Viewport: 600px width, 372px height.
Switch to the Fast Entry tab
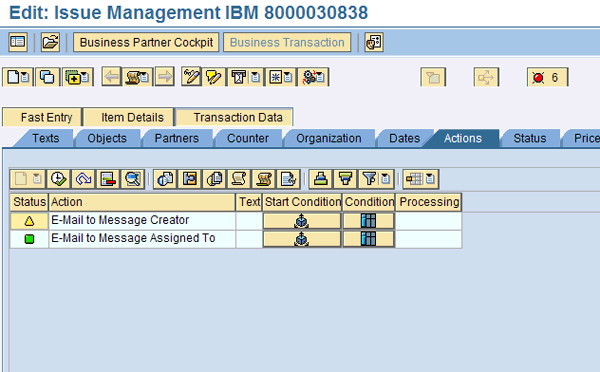tap(42, 117)
